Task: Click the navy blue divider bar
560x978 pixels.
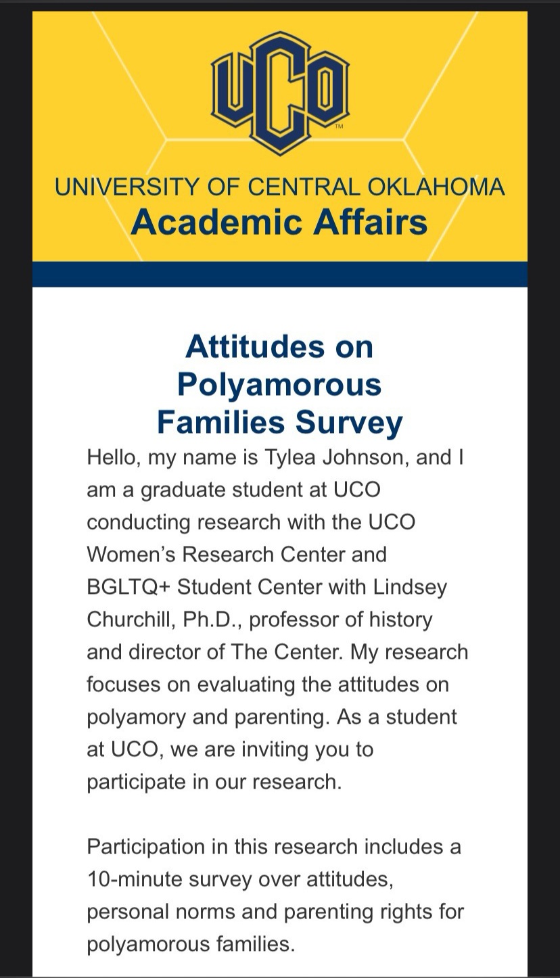Action: click(x=280, y=275)
